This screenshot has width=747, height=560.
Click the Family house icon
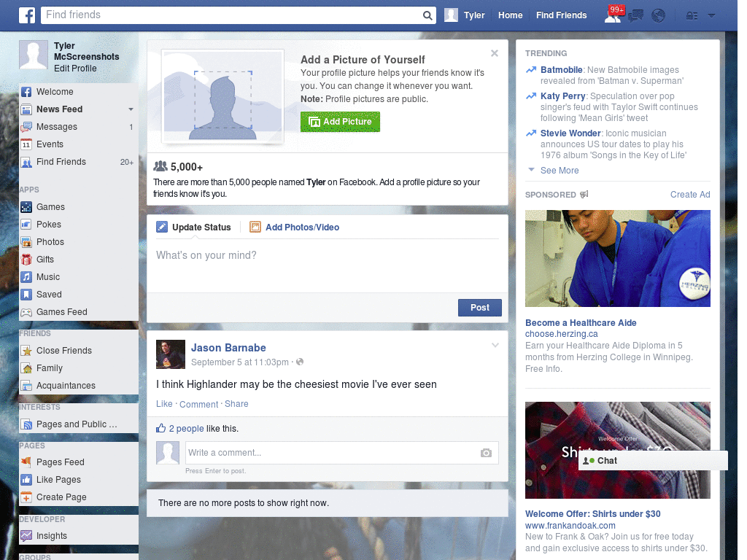26,368
